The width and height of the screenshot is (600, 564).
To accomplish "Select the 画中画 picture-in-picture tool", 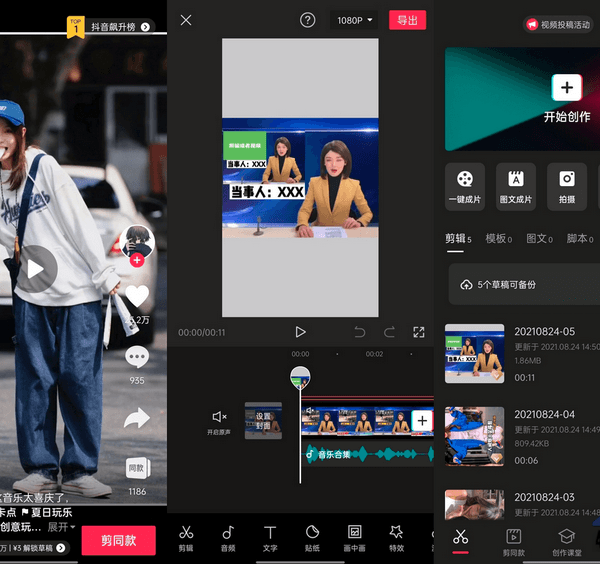I will click(x=354, y=537).
